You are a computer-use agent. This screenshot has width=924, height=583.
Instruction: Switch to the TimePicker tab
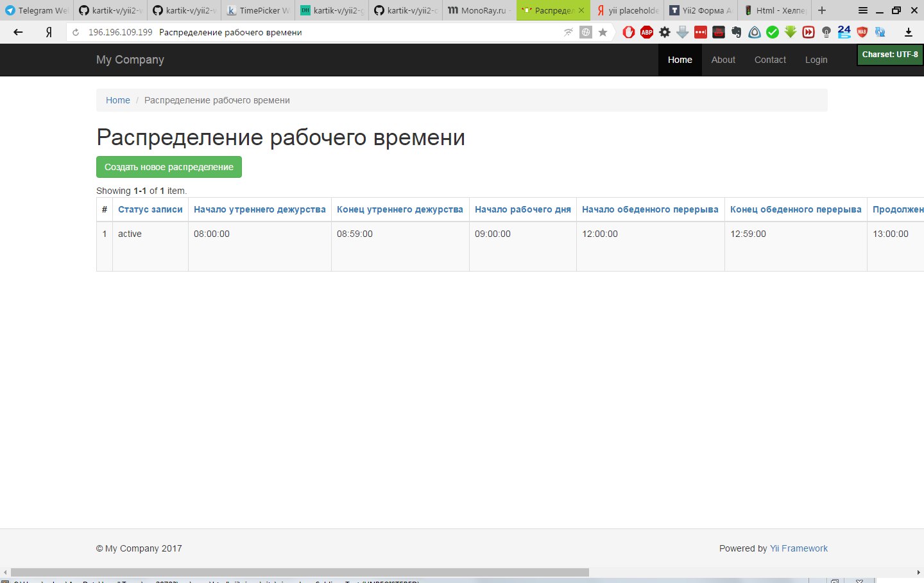tap(258, 10)
